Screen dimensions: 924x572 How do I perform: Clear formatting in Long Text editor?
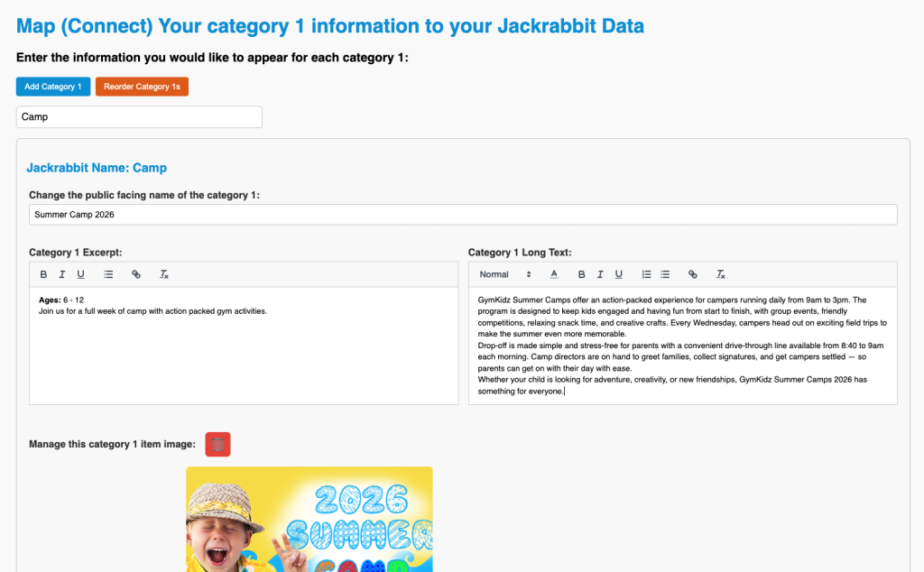click(x=721, y=274)
